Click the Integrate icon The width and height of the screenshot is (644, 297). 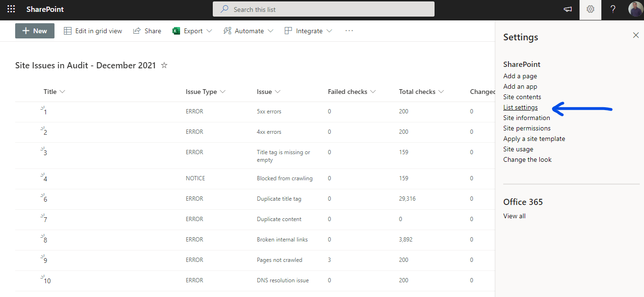(x=288, y=30)
